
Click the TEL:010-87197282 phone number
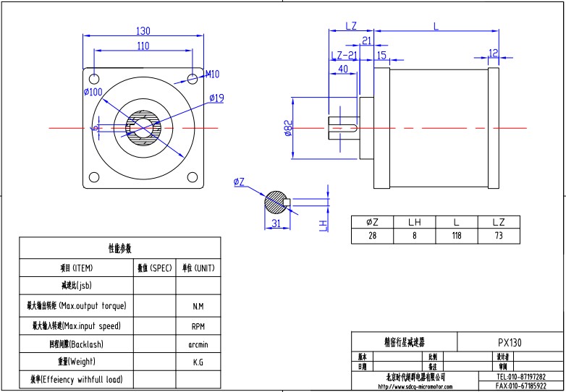pyautogui.click(x=521, y=377)
